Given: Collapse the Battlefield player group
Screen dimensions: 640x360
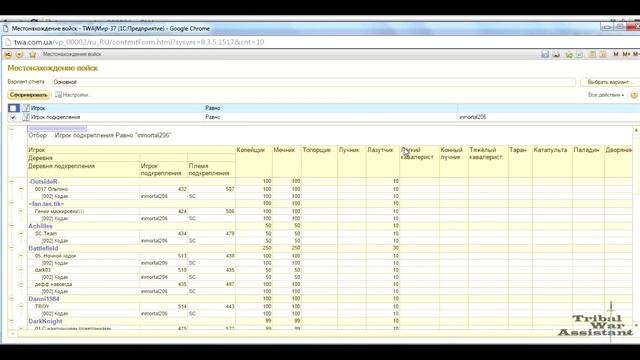Looking at the screenshot, I should pos(12,248).
